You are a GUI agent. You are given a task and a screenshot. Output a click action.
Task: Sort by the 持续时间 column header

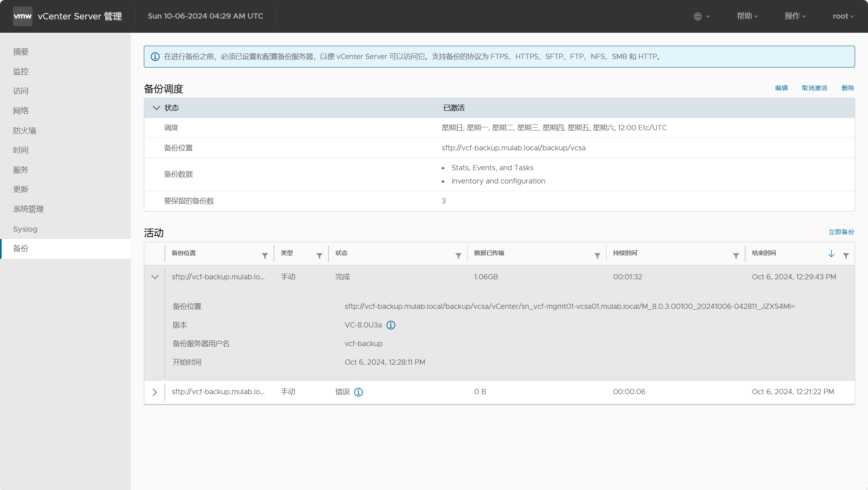coord(625,253)
